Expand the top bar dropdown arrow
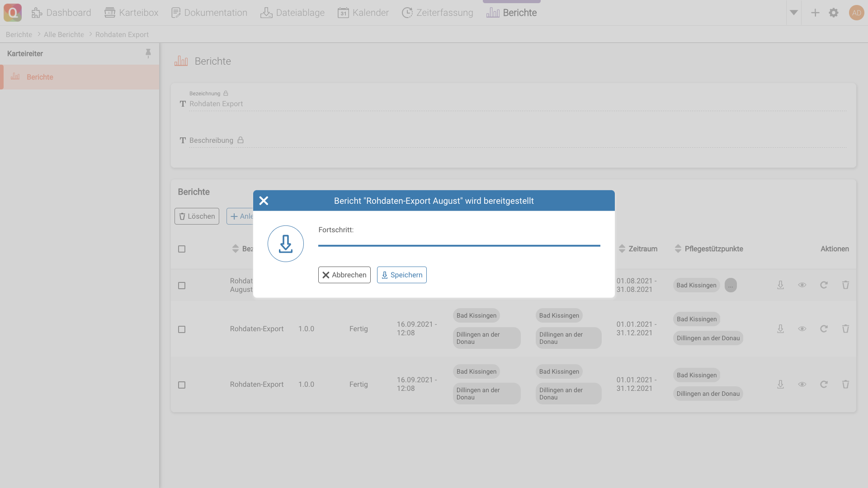This screenshot has width=868, height=488. [x=793, y=13]
